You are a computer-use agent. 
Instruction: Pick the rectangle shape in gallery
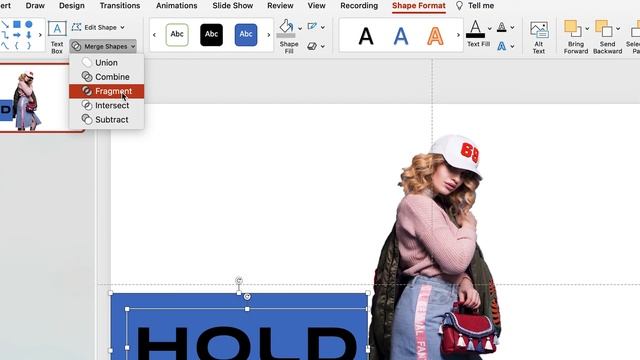(17, 24)
